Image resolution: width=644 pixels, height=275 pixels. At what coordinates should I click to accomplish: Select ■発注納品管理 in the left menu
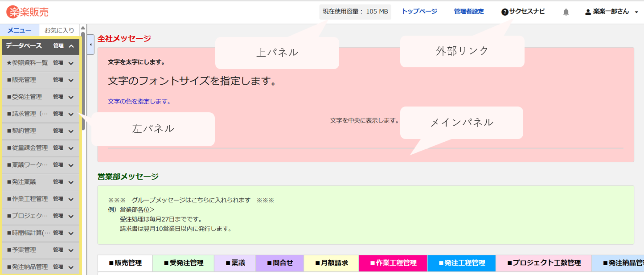click(27, 267)
